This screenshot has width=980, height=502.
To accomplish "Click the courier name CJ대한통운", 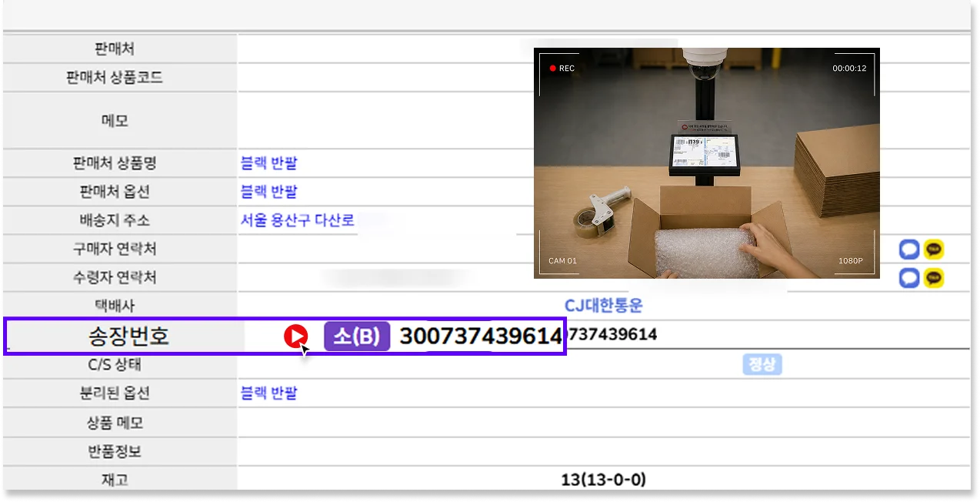I will pos(604,306).
